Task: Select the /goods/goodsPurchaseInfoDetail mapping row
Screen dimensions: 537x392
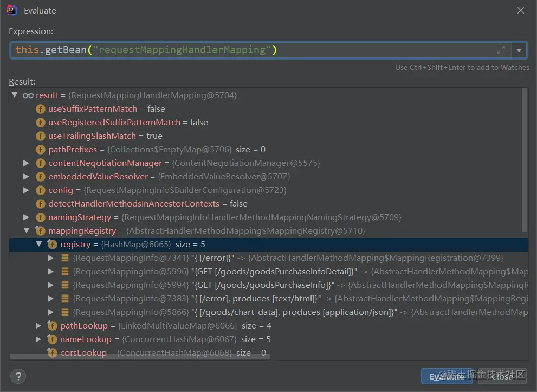Action: tap(269, 272)
